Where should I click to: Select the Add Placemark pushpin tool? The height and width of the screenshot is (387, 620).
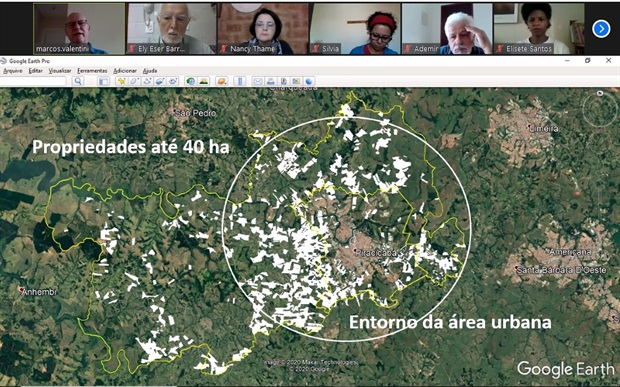[x=121, y=81]
